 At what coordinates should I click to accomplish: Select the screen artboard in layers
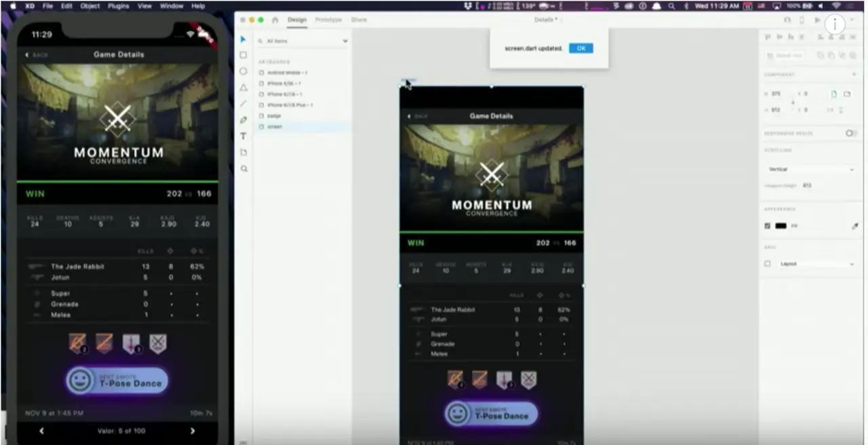coord(275,127)
